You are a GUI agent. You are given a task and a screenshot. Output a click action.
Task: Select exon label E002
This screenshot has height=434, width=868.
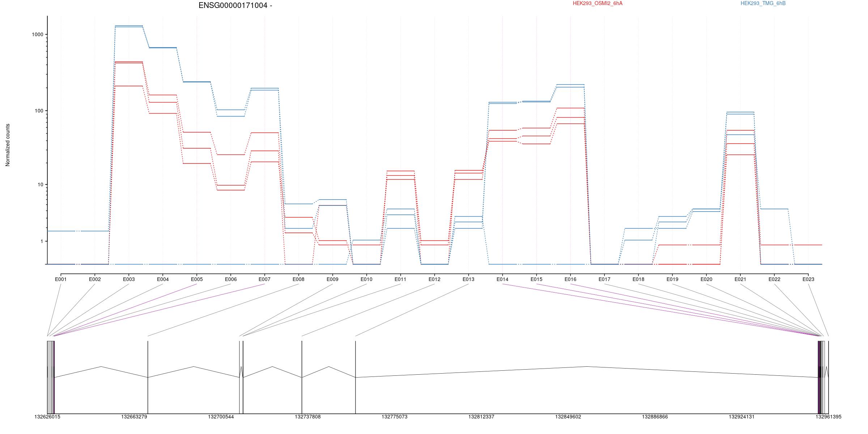95,279
